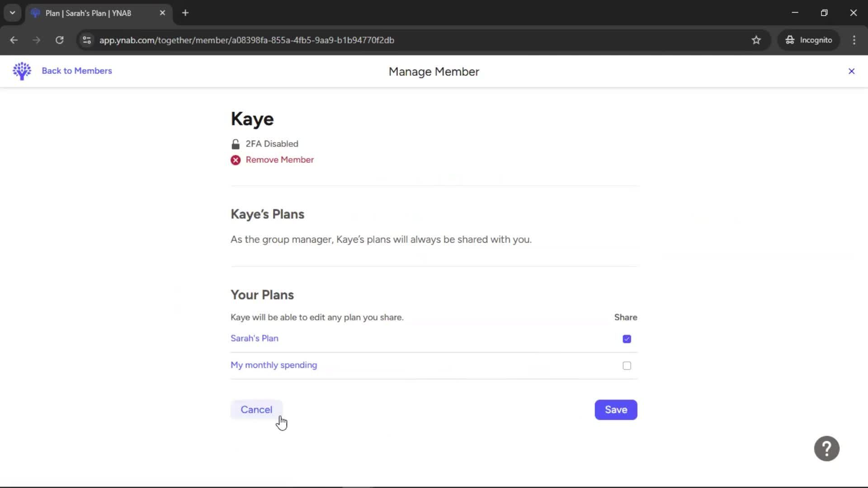Close the YNAB browser tab
The height and width of the screenshot is (488, 868).
[x=162, y=13]
